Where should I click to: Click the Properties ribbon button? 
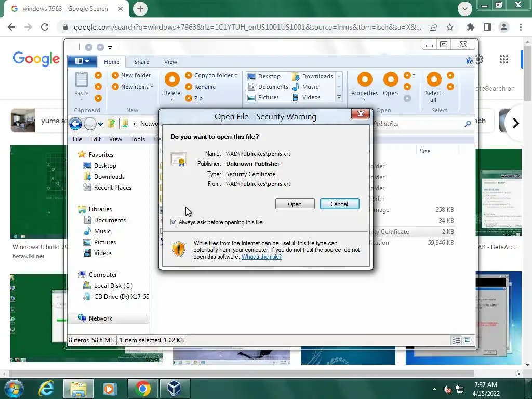pos(365,86)
